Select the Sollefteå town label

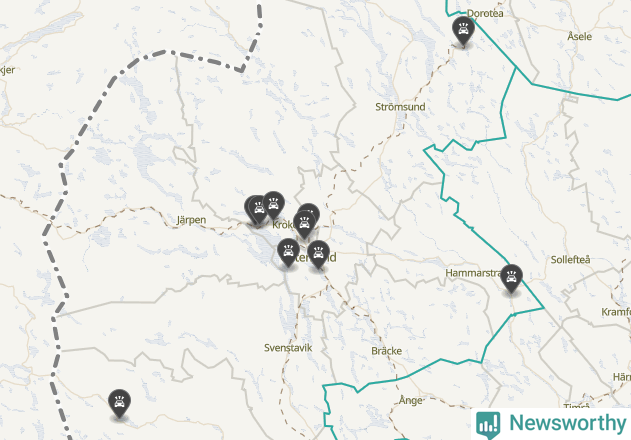coord(570,260)
